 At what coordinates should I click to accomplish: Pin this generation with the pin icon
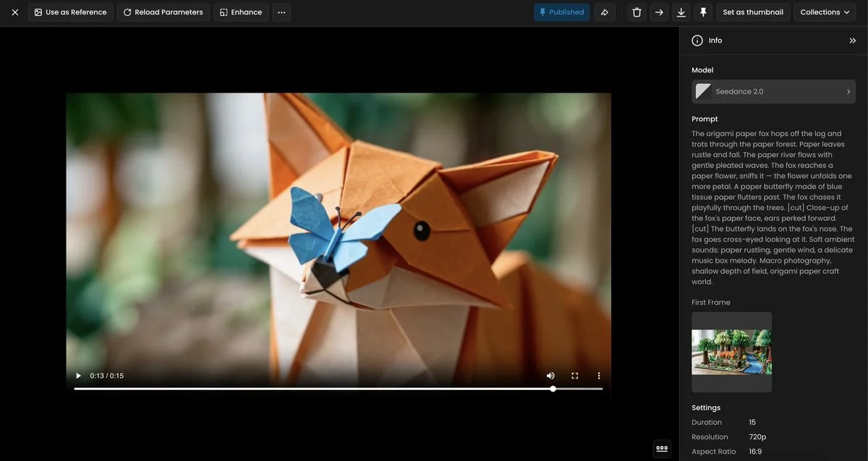[702, 12]
